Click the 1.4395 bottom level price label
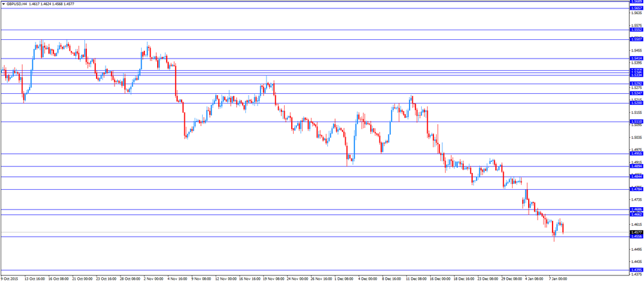644x283 pixels. point(637,270)
